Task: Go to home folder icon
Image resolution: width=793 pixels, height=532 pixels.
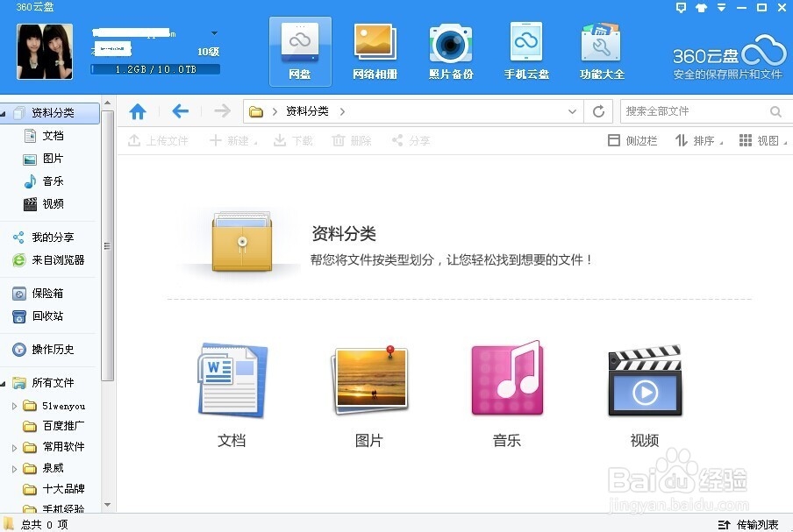Action: 138,111
